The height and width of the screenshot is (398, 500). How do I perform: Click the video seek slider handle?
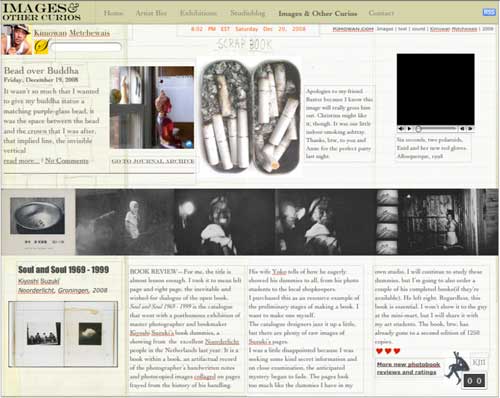[418, 129]
